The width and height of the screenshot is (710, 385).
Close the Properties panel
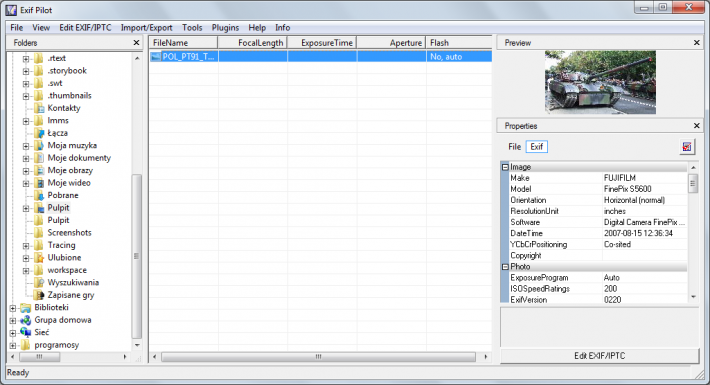(697, 126)
